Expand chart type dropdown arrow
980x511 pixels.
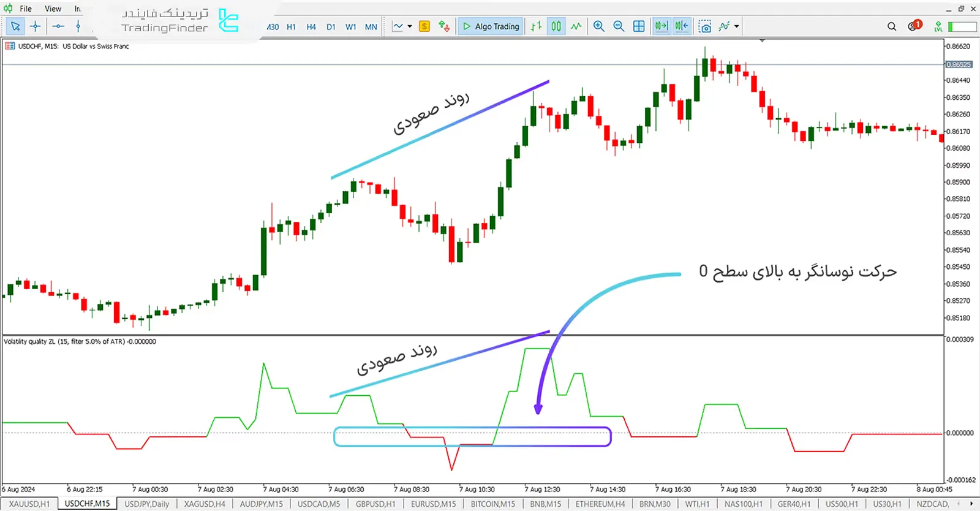[410, 26]
